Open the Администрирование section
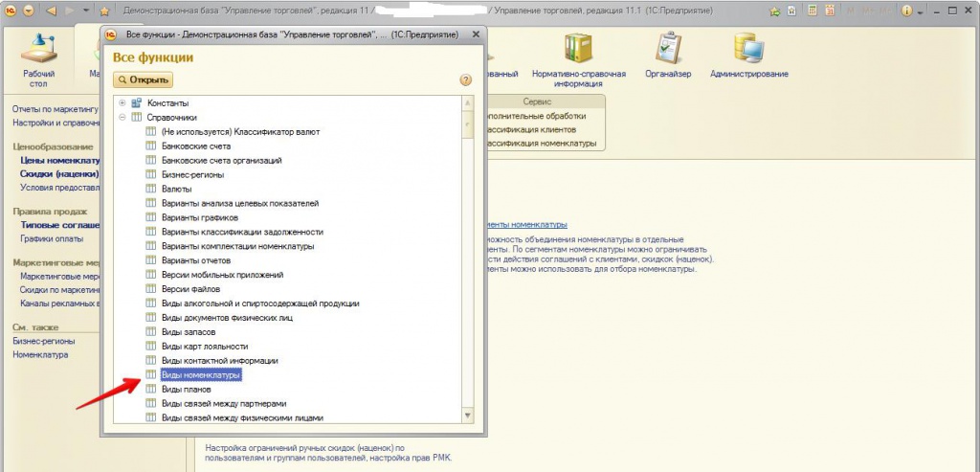 click(x=748, y=56)
